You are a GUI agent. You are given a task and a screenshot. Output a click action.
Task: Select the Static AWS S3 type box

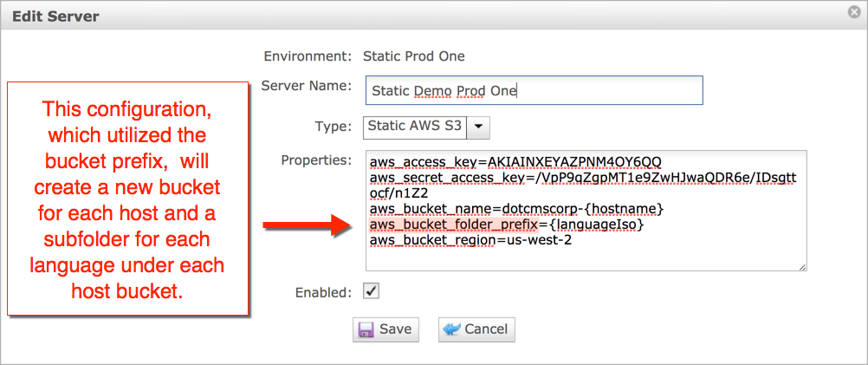coord(415,127)
